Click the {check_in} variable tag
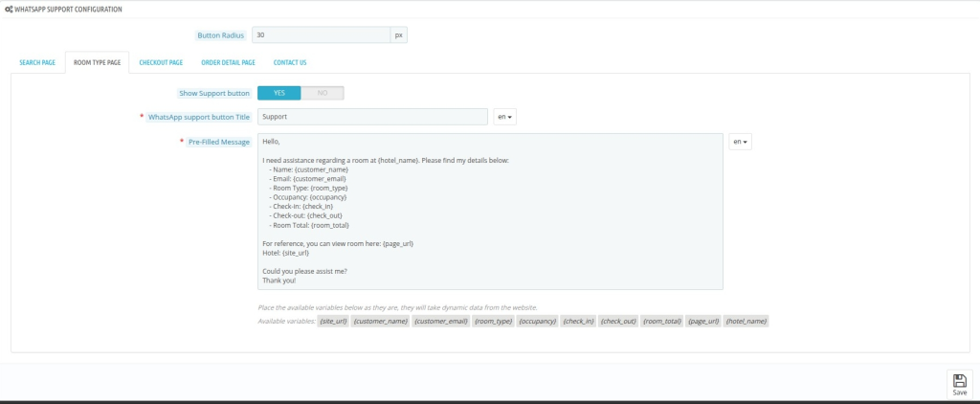This screenshot has height=404, width=980. pos(579,322)
